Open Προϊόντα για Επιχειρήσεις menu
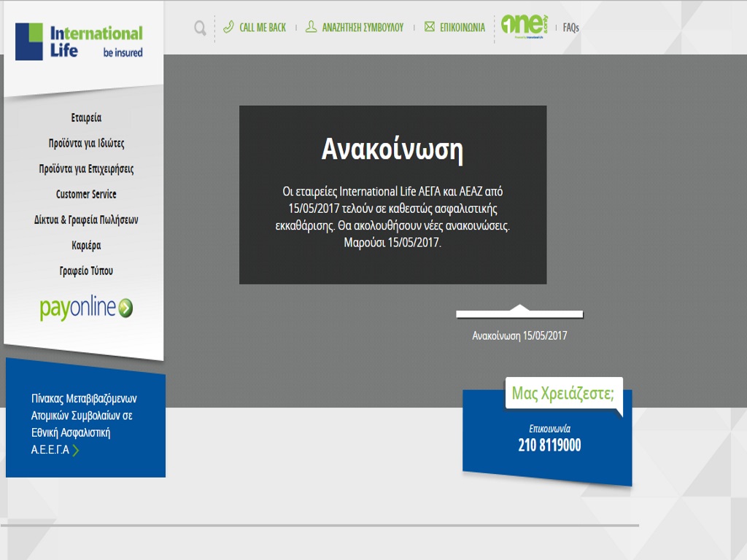 pos(86,169)
